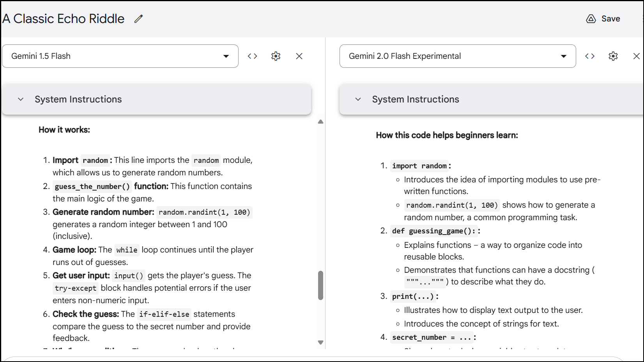Click the 'if-elif-else' code snippet

coord(164,314)
